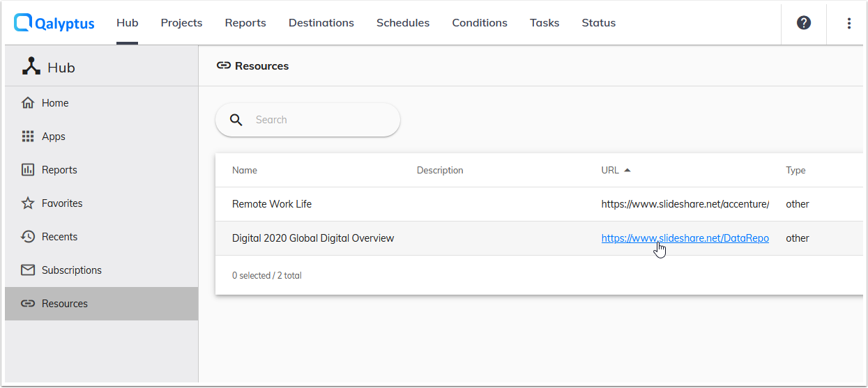
Task: Open the Status tab
Action: [599, 23]
